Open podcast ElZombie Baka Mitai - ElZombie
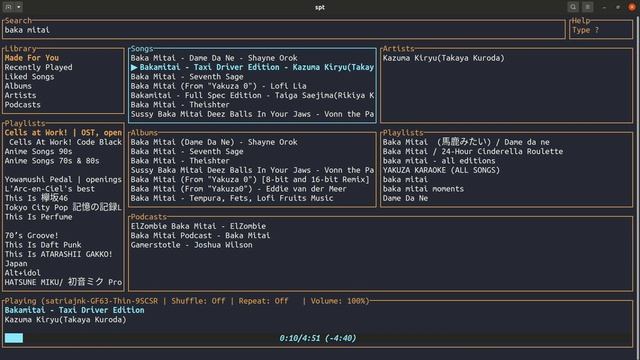The height and width of the screenshot is (360, 640). (x=198, y=226)
